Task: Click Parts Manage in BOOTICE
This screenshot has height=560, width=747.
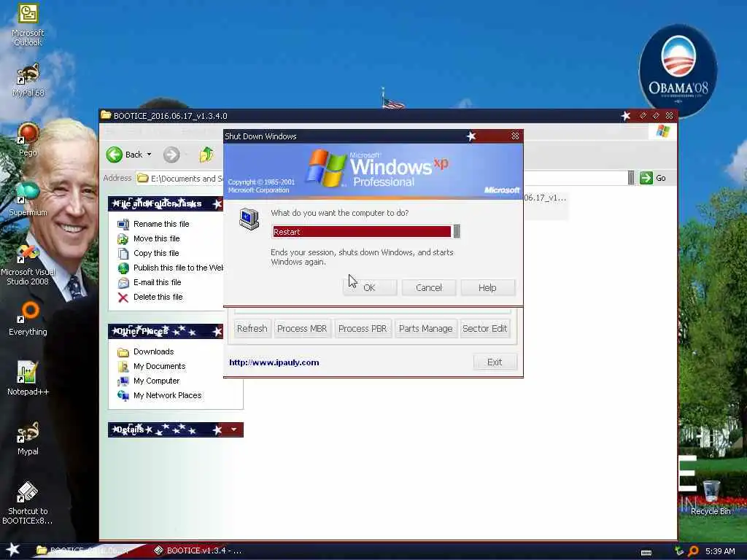Action: click(x=426, y=329)
